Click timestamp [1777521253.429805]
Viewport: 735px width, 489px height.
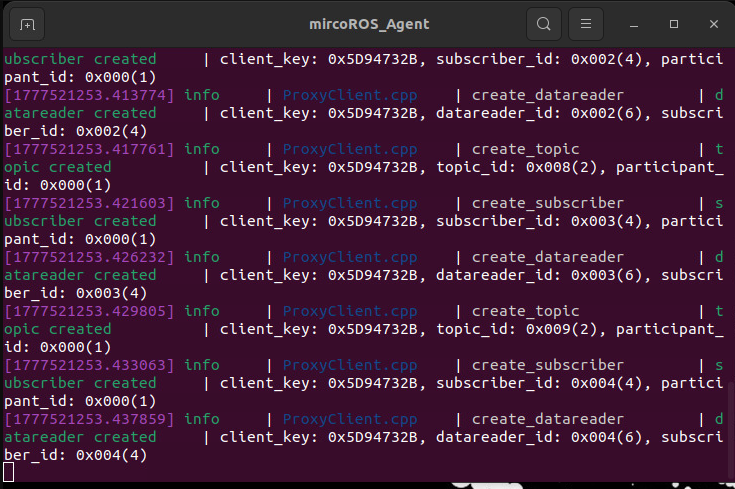[89, 311]
